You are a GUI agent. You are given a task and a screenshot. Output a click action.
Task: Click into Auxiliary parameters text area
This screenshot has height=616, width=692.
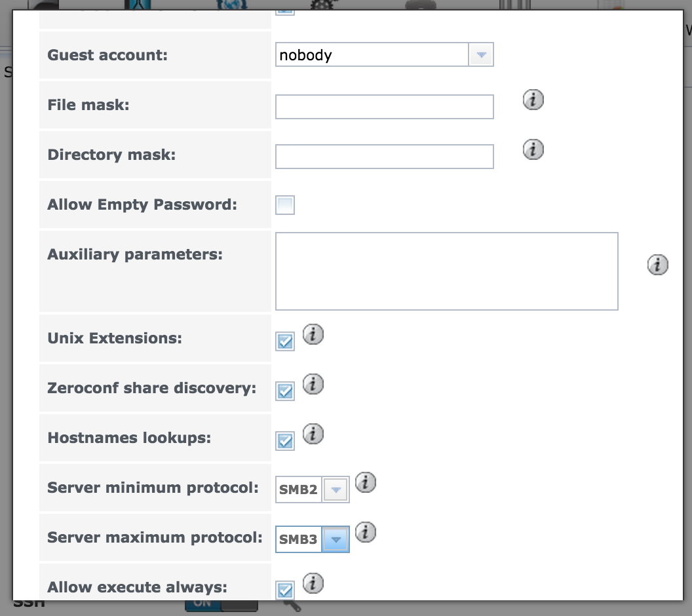(446, 271)
